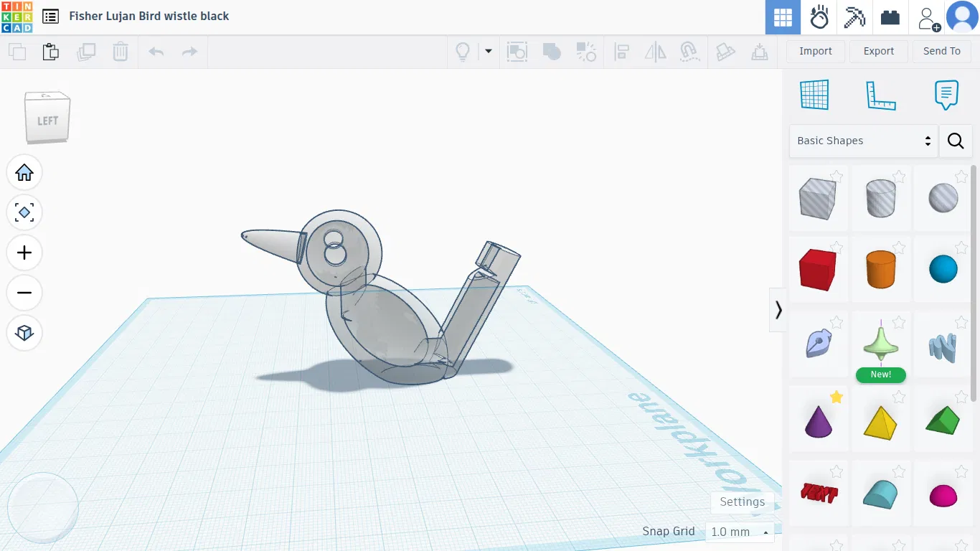Viewport: 980px width, 551px height.
Task: Switch to orthographic view cube icon
Action: point(24,333)
